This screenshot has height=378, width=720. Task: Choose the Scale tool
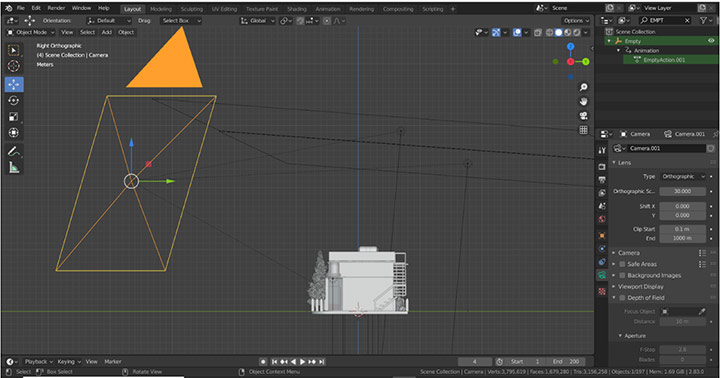point(14,117)
